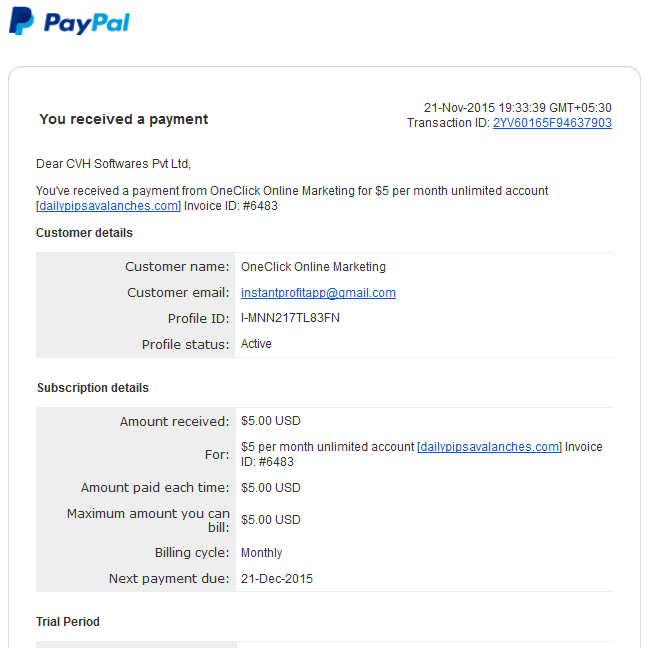Viewport: 650px width, 648px height.
Task: Click the Subscription details section heading
Action: [93, 388]
